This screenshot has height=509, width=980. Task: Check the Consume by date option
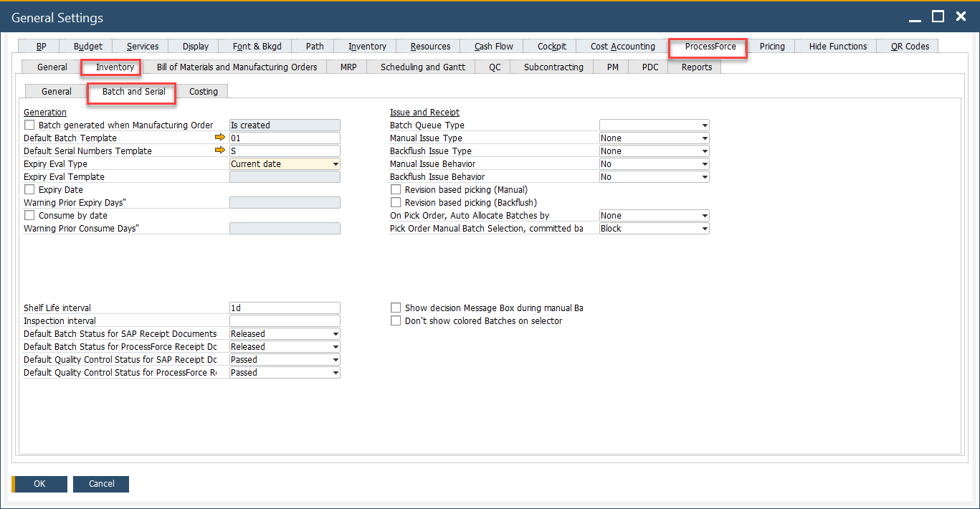click(29, 215)
